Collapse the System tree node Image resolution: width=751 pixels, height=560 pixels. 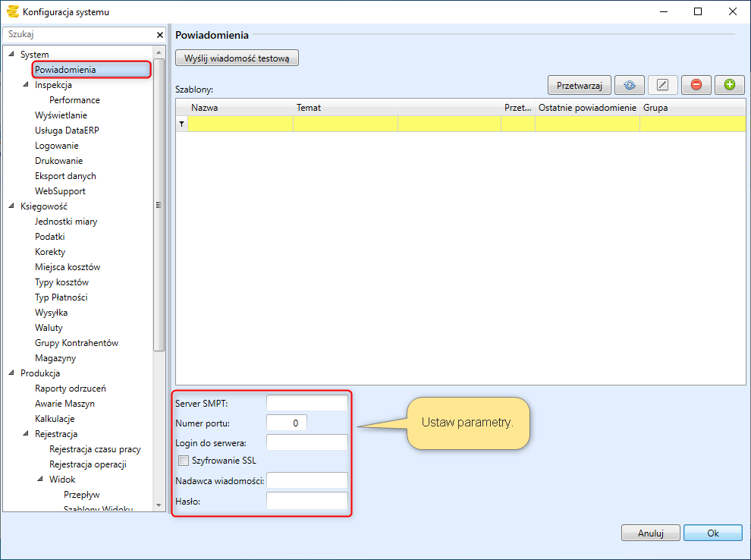pos(11,55)
